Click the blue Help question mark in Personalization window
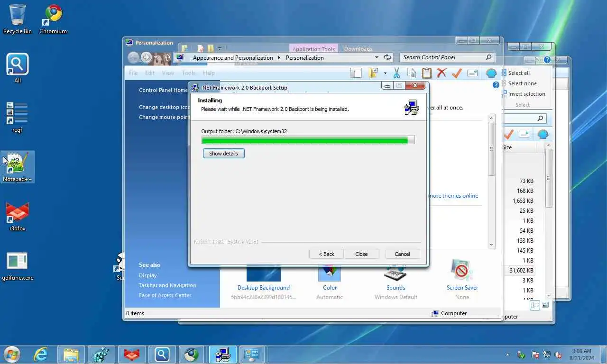The image size is (607, 364). [x=496, y=85]
